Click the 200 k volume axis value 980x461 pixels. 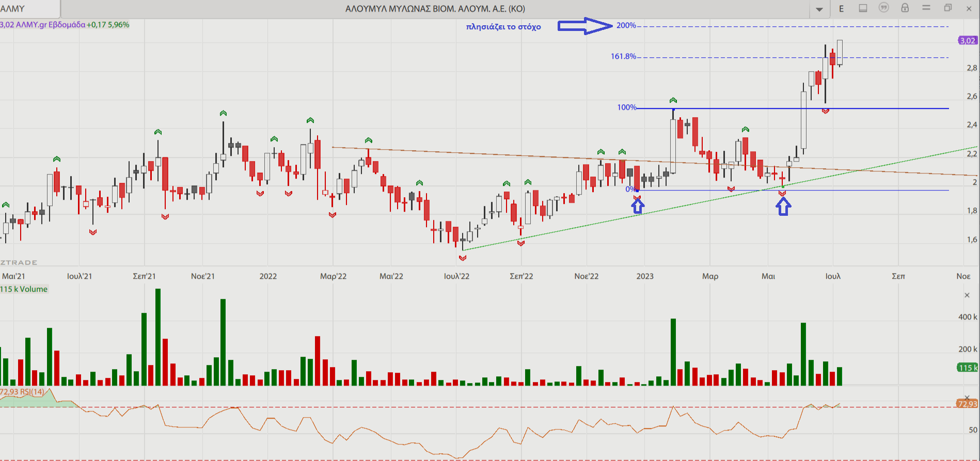click(x=968, y=349)
